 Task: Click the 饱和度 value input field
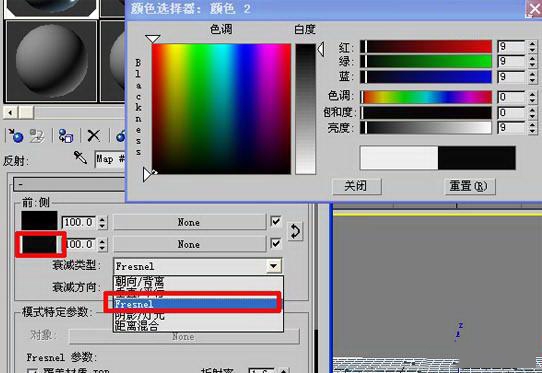coord(511,113)
